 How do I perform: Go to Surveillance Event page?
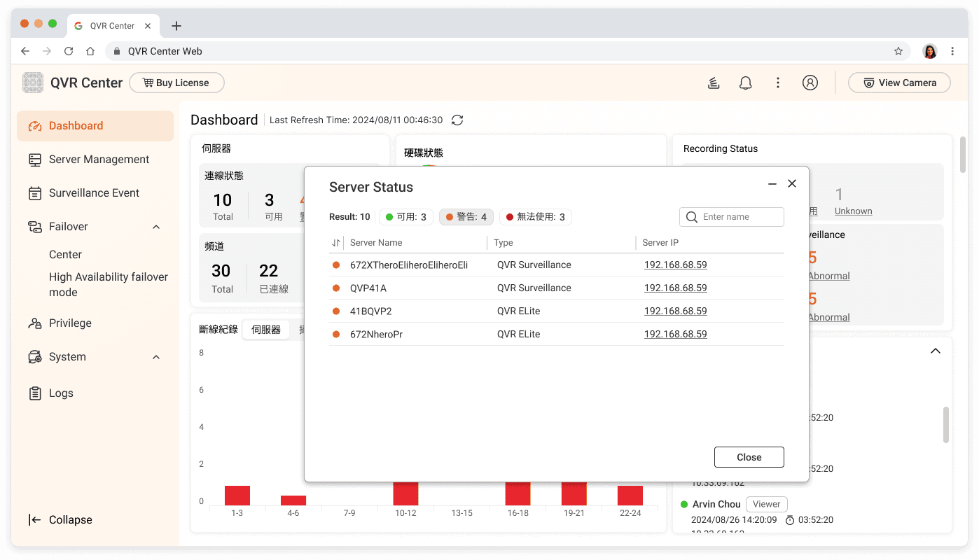click(x=95, y=193)
